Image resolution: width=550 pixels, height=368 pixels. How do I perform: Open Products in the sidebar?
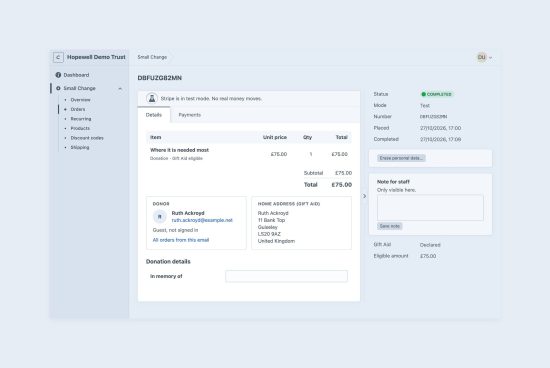click(80, 128)
